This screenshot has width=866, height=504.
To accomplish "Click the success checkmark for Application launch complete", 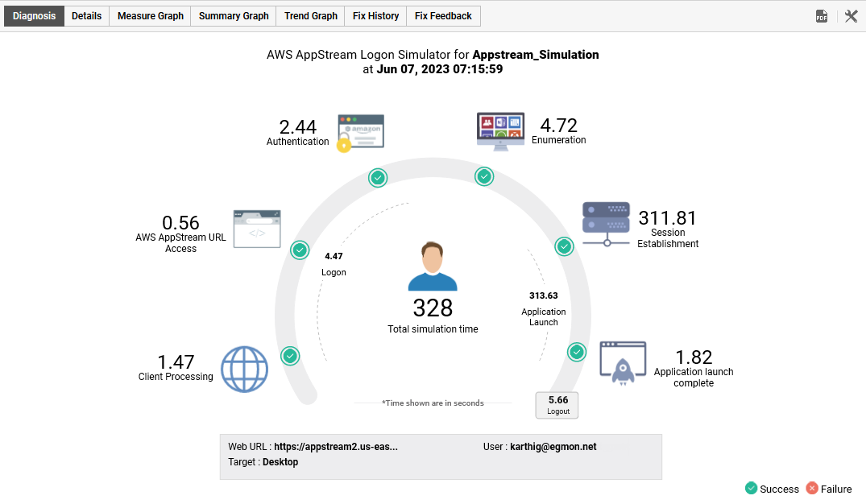I will [x=577, y=352].
